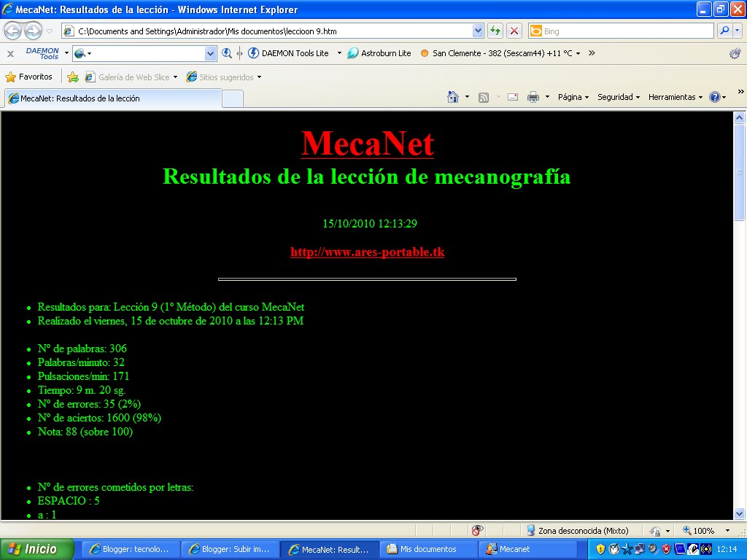Click the ESPACIO : 5 line

click(69, 500)
